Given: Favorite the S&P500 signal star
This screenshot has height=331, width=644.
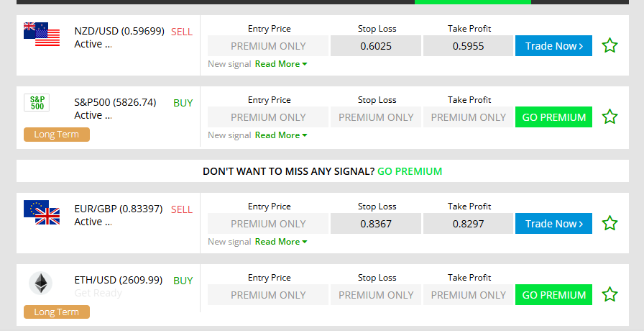Looking at the screenshot, I should 609,117.
